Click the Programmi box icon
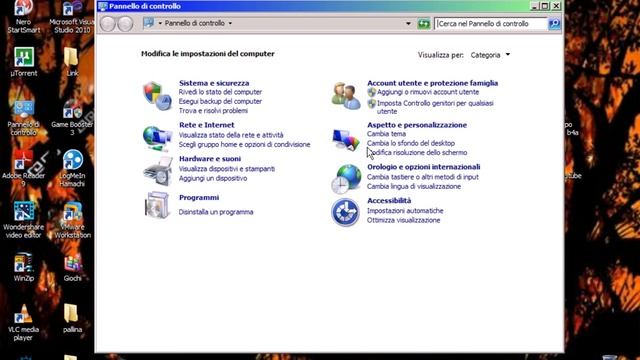Image resolution: width=640 pixels, height=360 pixels. point(157,205)
